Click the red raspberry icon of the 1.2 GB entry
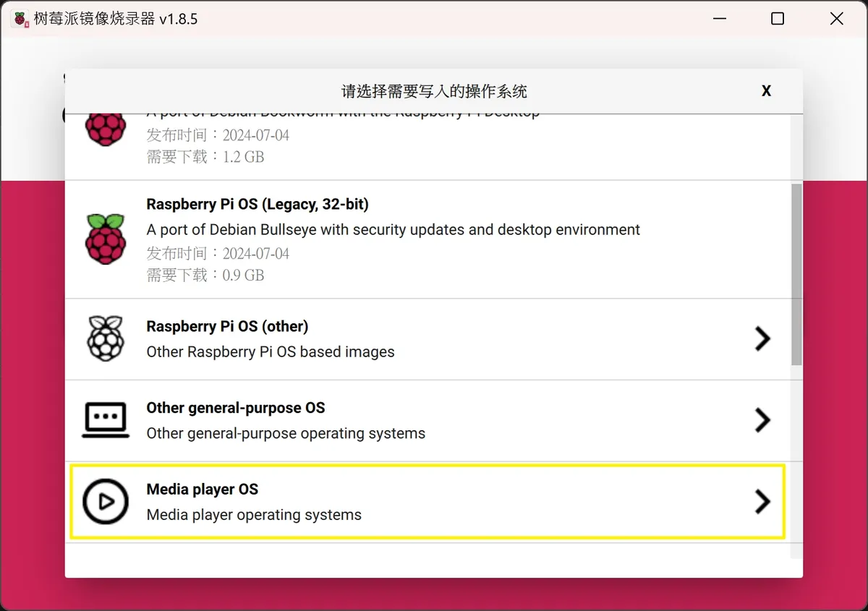 pos(106,129)
